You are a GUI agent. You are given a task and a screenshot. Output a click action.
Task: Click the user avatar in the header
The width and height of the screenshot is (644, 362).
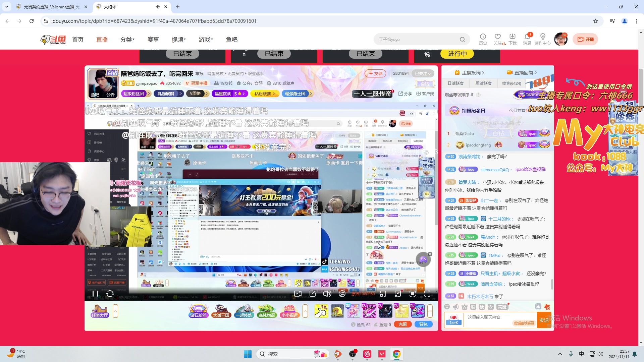(x=561, y=39)
